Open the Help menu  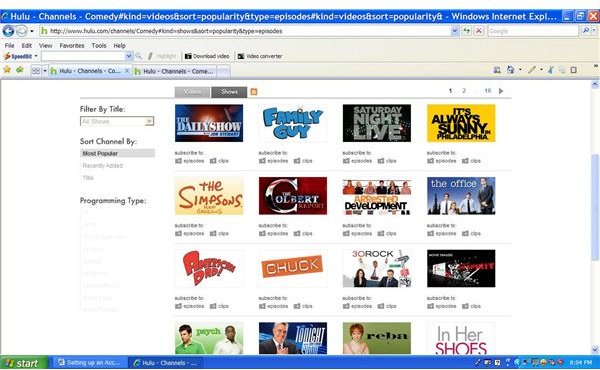119,45
